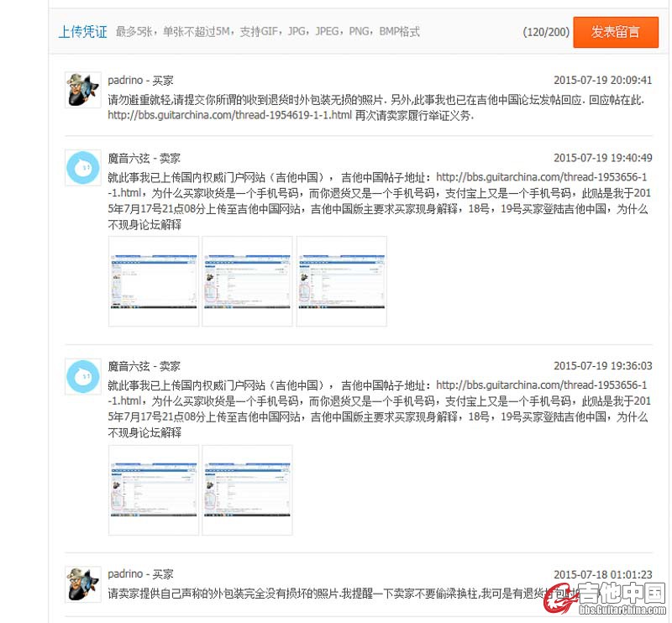This screenshot has width=672, height=623.
Task: Click 魔音六弦 - 卖家 name at 19:40:49
Action: coord(144,158)
